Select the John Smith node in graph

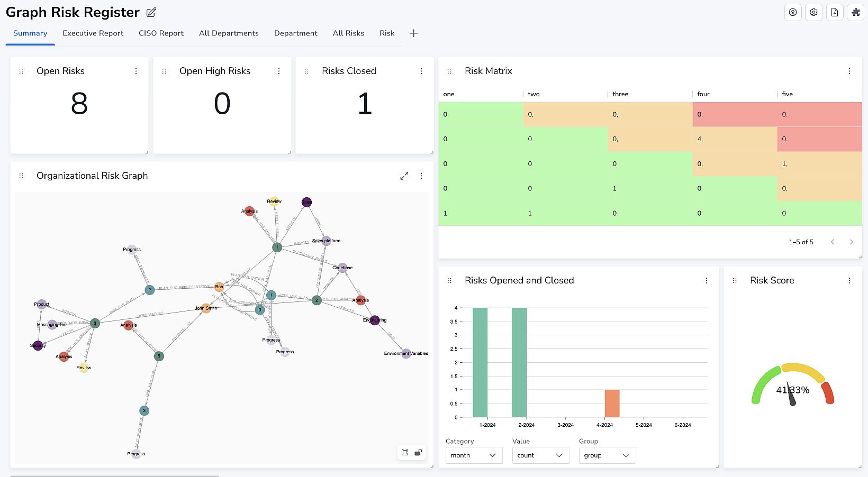click(206, 308)
